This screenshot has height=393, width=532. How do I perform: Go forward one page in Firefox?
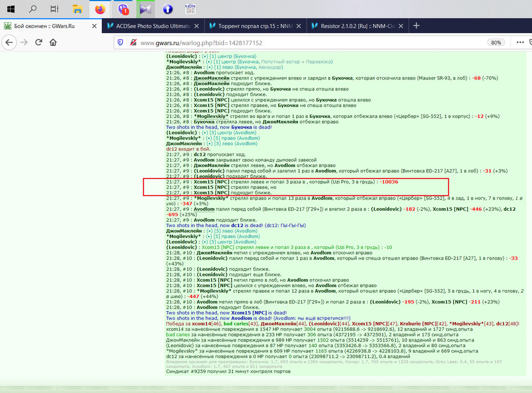coord(24,42)
